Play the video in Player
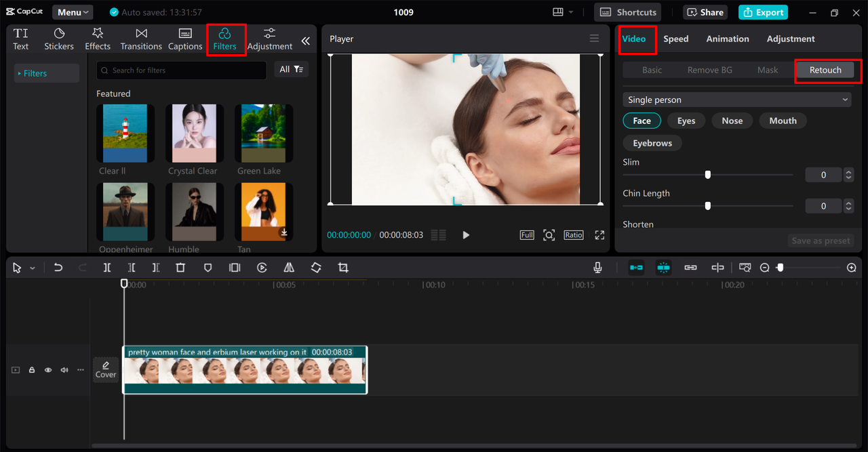Screen dimensions: 868x452 pyautogui.click(x=466, y=235)
